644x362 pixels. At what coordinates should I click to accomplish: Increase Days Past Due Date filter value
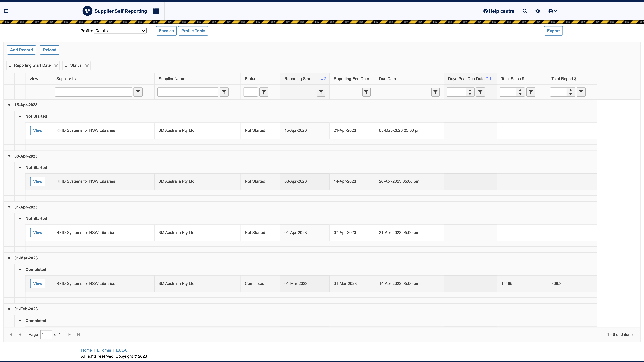click(470, 90)
